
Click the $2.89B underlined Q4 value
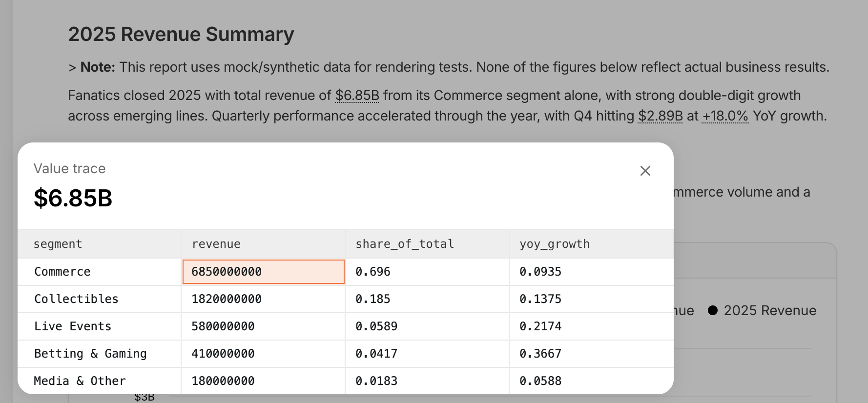(x=660, y=116)
